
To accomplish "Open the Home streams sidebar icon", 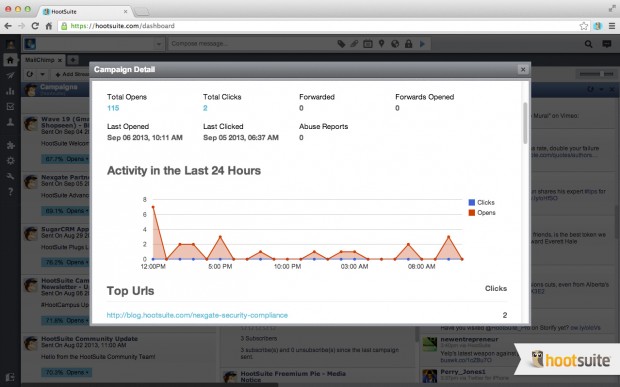I will point(10,60).
